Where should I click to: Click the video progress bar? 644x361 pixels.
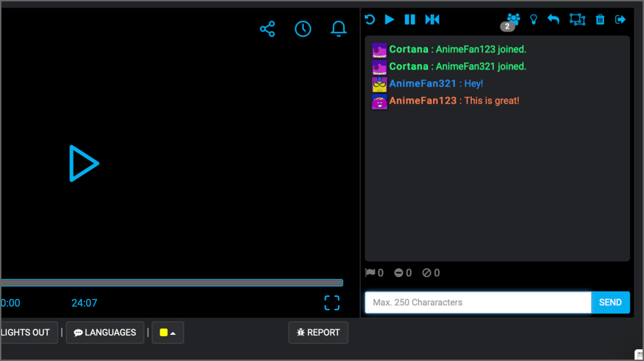pos(172,283)
